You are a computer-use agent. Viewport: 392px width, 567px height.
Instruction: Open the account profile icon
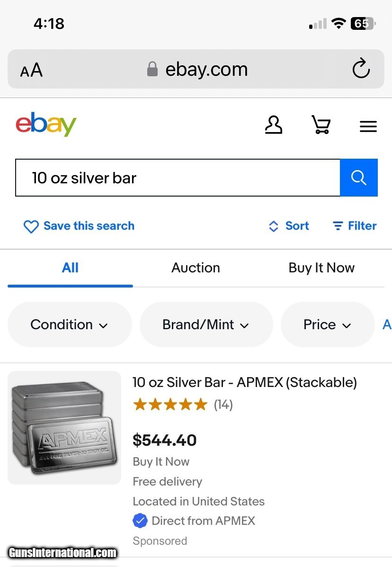point(273,126)
